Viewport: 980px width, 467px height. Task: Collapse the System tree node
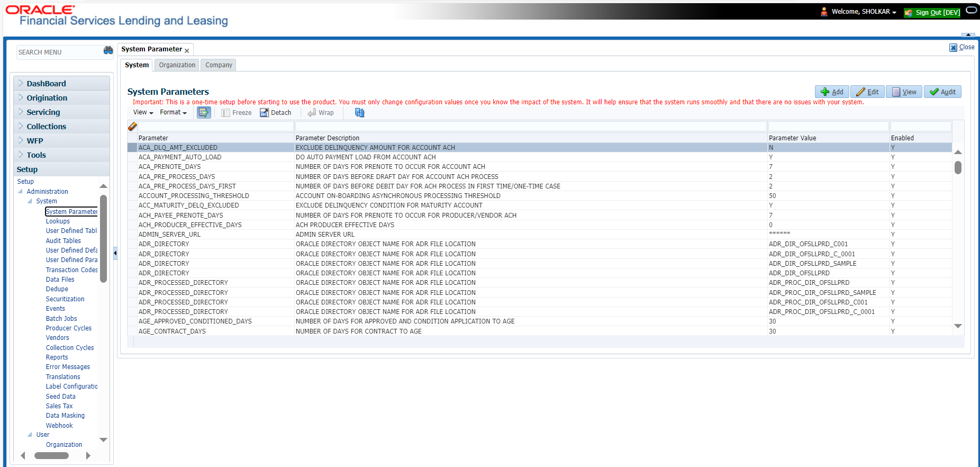[30, 201]
